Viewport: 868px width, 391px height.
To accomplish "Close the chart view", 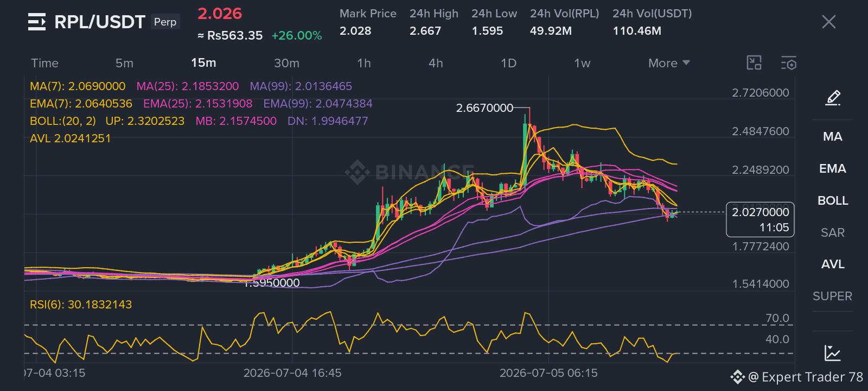I will coord(828,22).
